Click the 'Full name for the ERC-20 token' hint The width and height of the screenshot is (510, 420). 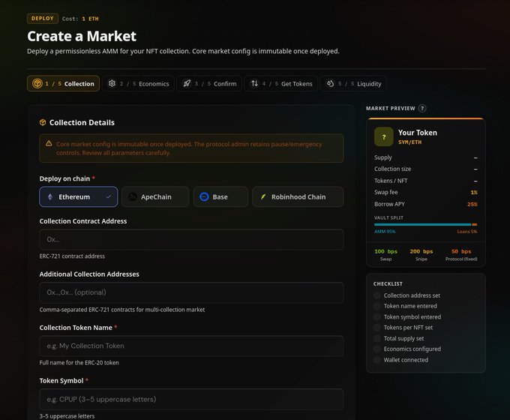[x=79, y=363]
